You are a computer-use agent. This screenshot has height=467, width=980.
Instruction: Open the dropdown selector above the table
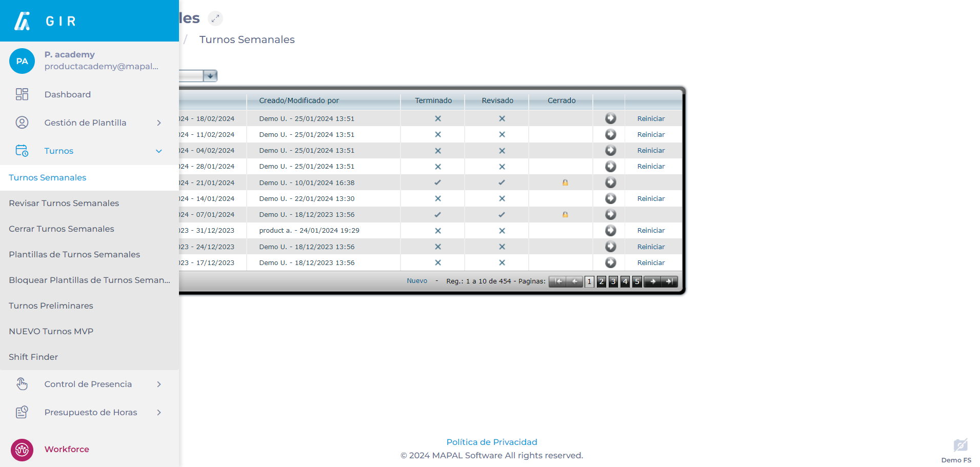tap(210, 76)
